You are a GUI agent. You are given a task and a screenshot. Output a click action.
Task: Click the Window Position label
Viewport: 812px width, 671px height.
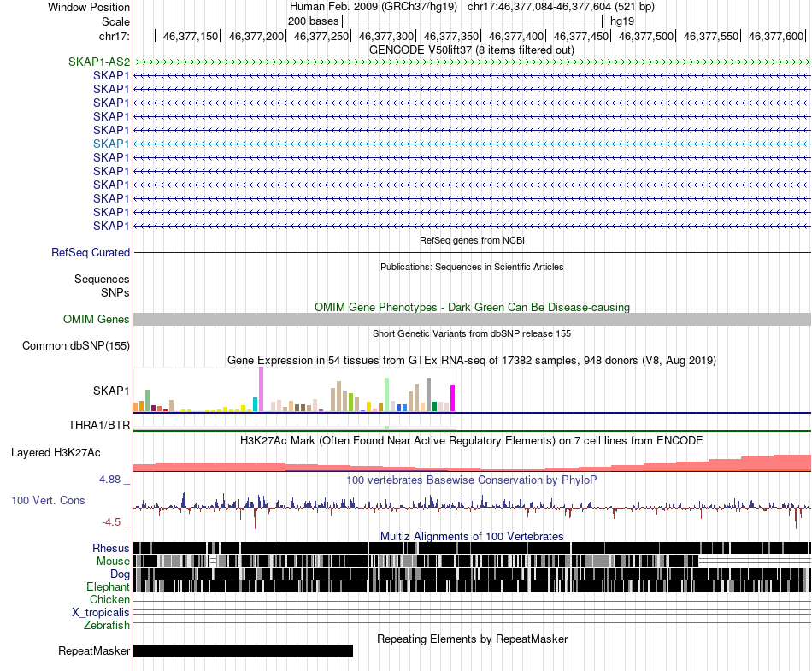tap(89, 7)
